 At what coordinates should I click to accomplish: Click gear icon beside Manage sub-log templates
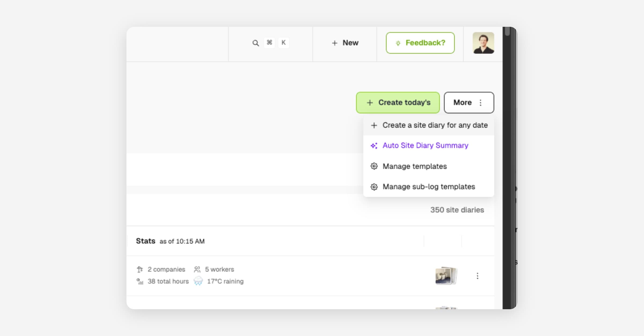pyautogui.click(x=374, y=187)
